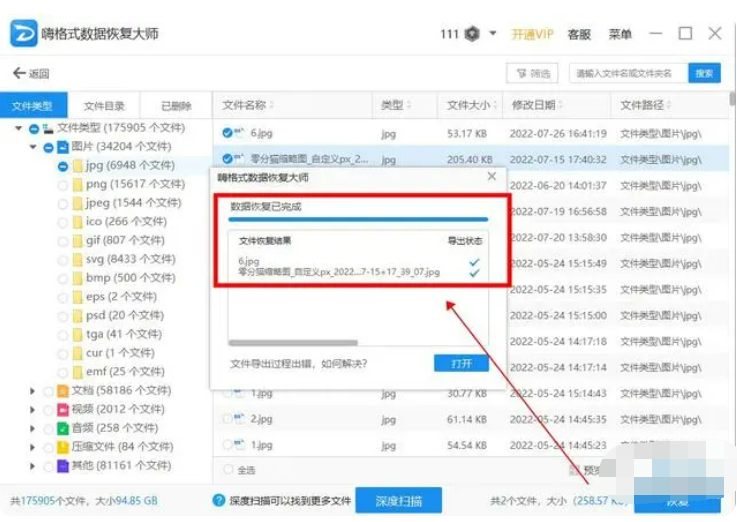737x522 pixels.
Task: Select the 视频 category icon
Action: (x=63, y=409)
